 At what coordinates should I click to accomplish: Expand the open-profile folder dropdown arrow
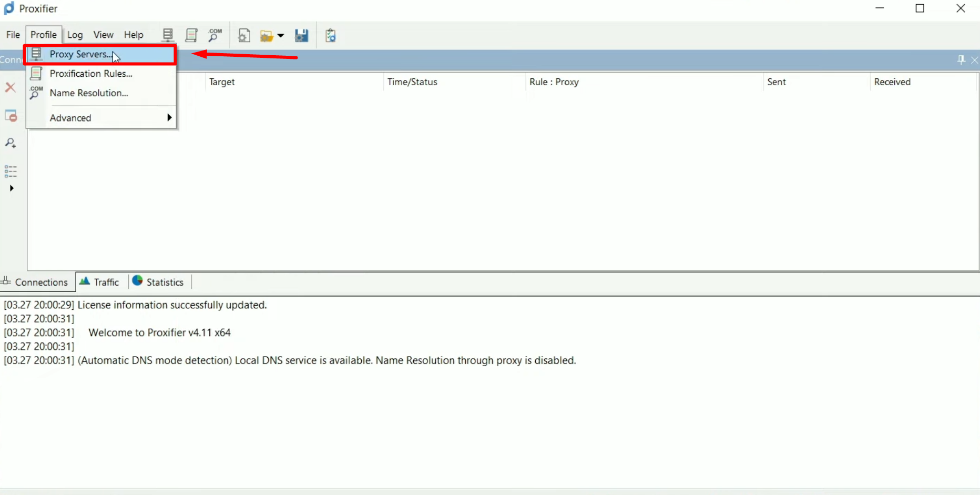point(281,36)
